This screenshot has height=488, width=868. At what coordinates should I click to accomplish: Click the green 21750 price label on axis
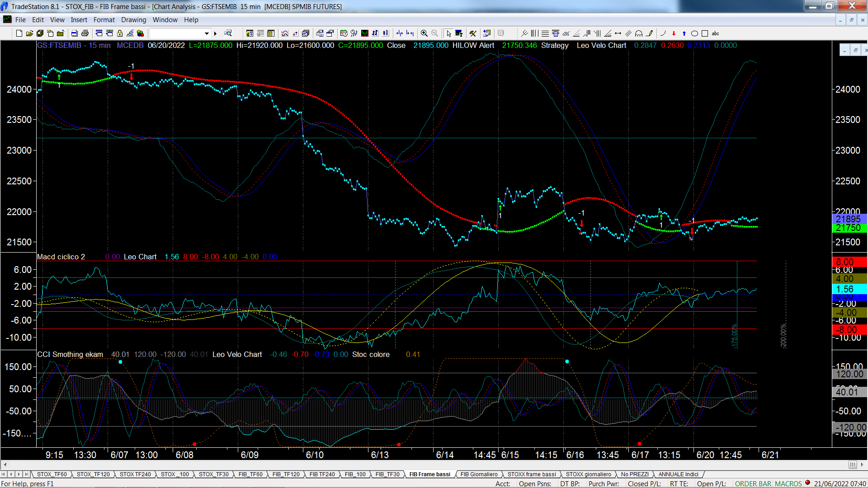(849, 228)
